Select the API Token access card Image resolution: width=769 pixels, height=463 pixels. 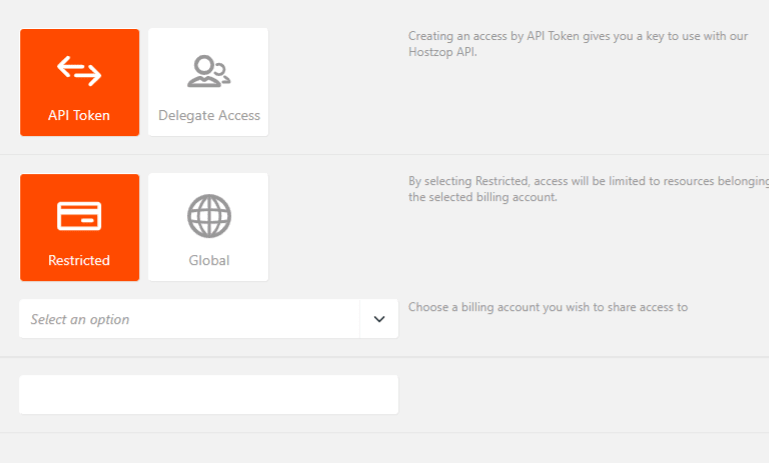coord(79,82)
